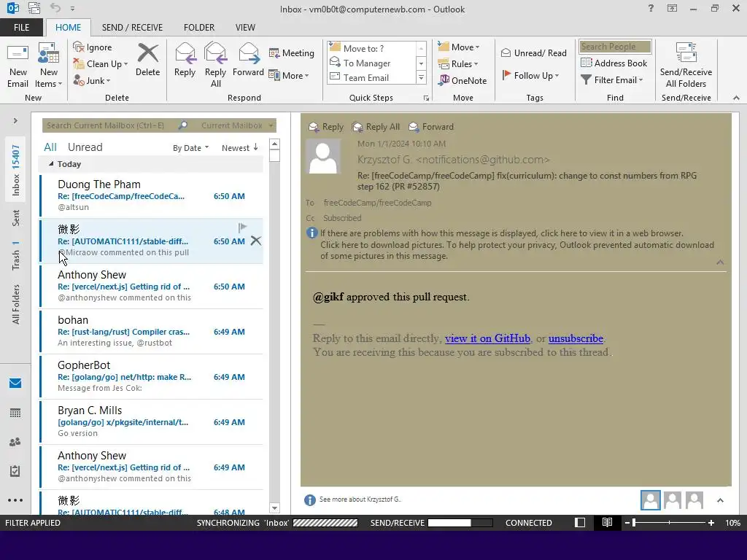Screen dimensions: 747x560
Task: Toggle the Newest sort order
Action: tap(239, 147)
